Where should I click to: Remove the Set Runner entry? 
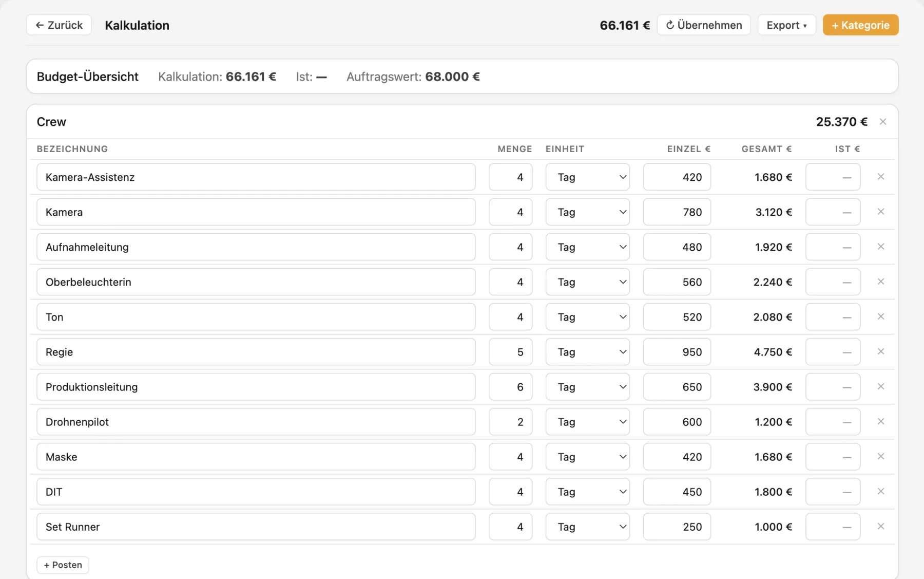(x=881, y=526)
